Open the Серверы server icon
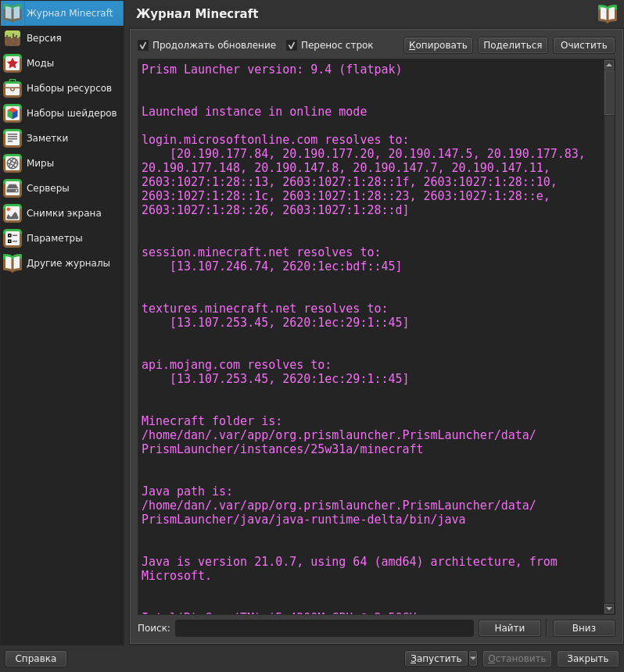The image size is (624, 672). pos(13,188)
